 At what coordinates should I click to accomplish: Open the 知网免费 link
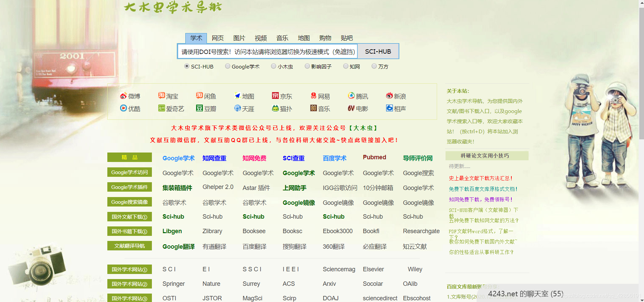tap(254, 158)
